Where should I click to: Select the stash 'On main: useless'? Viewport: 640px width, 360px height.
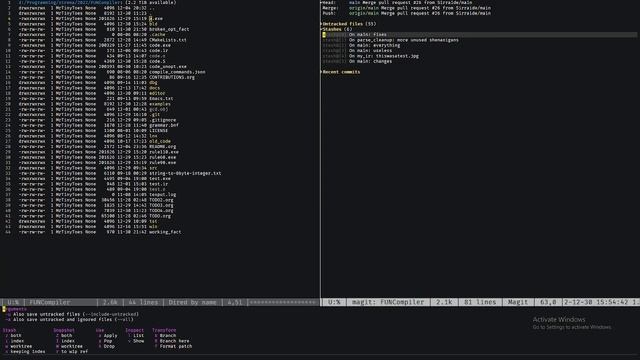(357, 51)
